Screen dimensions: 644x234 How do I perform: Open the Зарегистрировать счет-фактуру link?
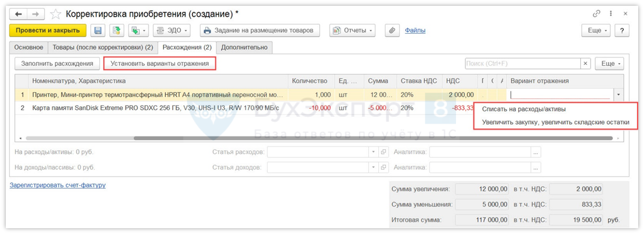pyautogui.click(x=57, y=185)
